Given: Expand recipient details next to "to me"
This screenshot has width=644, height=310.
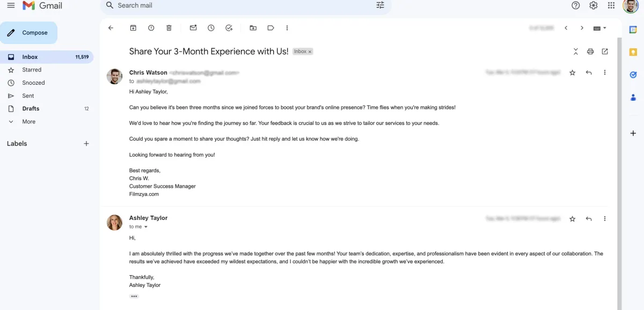Looking at the screenshot, I should (145, 227).
